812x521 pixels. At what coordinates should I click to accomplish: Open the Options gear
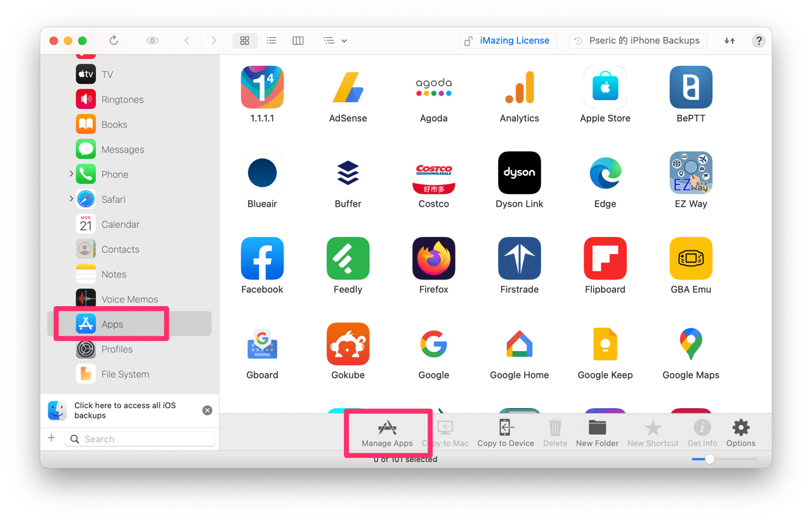740,434
